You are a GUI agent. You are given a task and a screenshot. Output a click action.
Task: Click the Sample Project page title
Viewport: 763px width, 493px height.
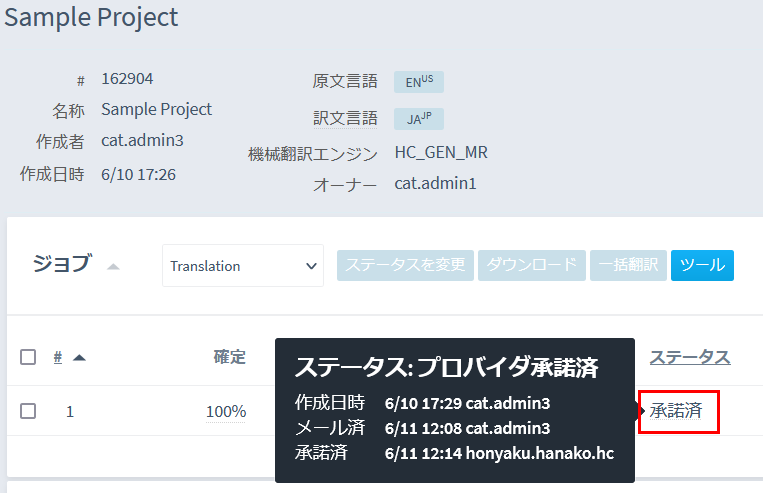point(91,17)
